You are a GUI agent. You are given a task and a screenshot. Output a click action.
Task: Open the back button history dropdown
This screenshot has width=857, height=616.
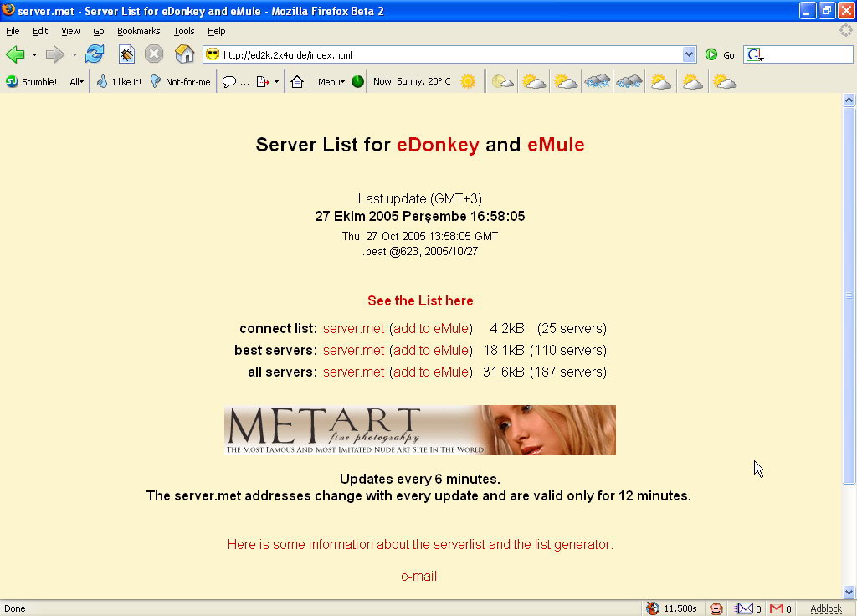pyautogui.click(x=34, y=54)
